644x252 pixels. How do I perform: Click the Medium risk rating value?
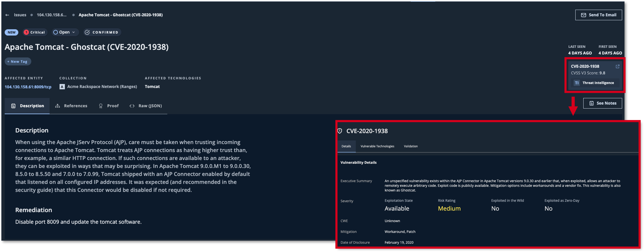pos(449,208)
